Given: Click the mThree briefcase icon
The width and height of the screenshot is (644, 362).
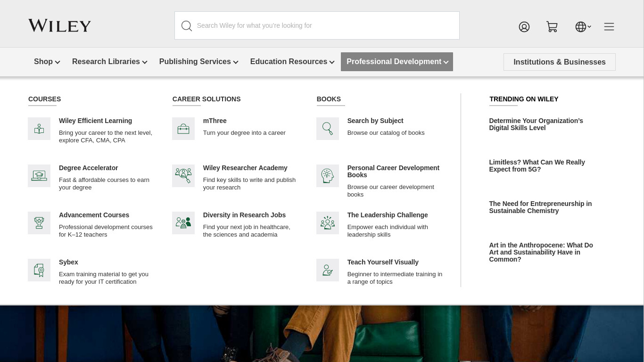Looking at the screenshot, I should coord(183,129).
